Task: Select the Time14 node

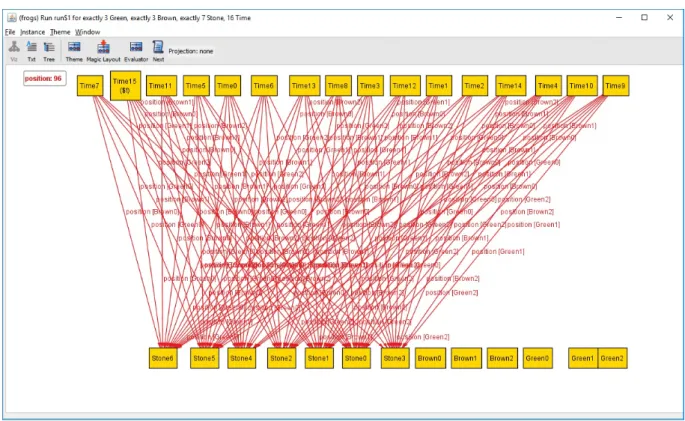Action: click(511, 86)
